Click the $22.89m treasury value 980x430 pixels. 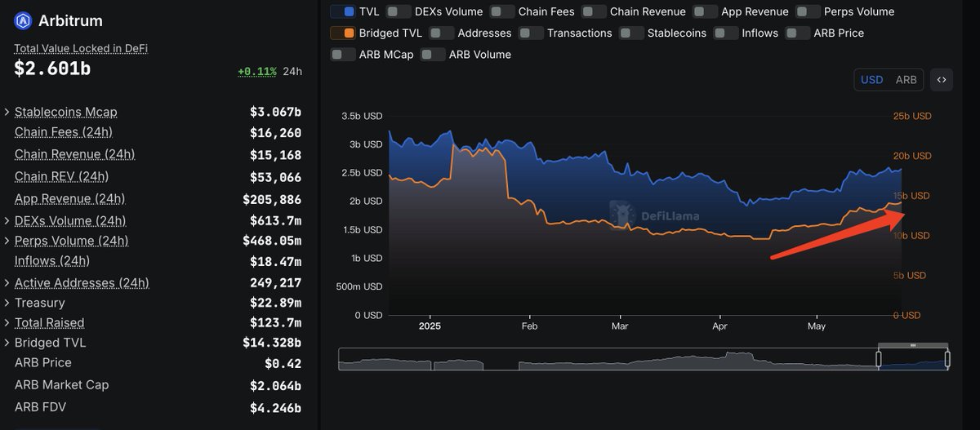pos(276,303)
